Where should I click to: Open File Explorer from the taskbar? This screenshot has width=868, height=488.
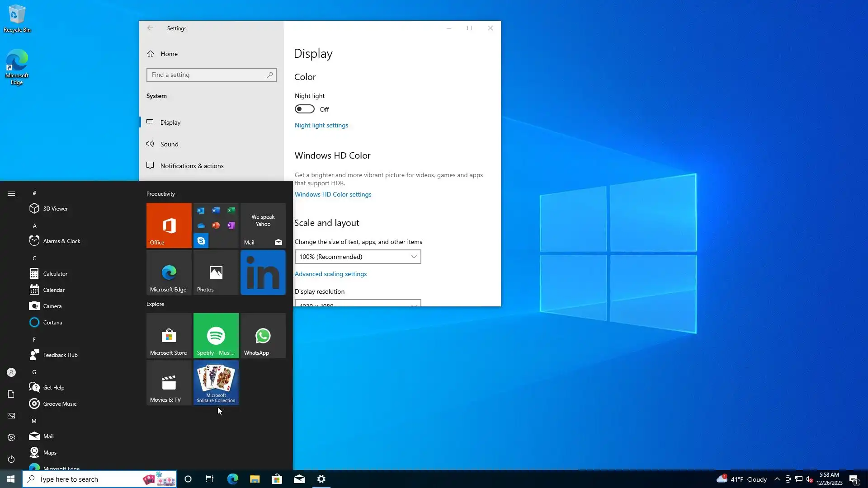255,479
